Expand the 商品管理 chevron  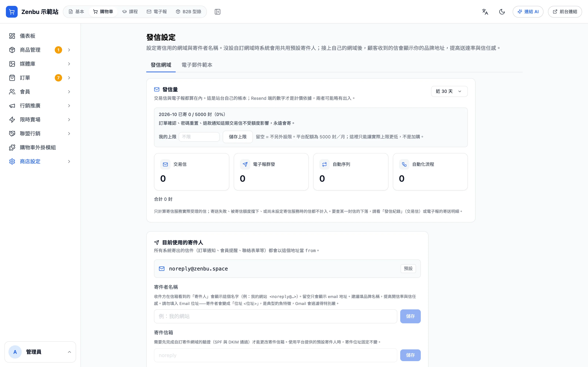69,50
